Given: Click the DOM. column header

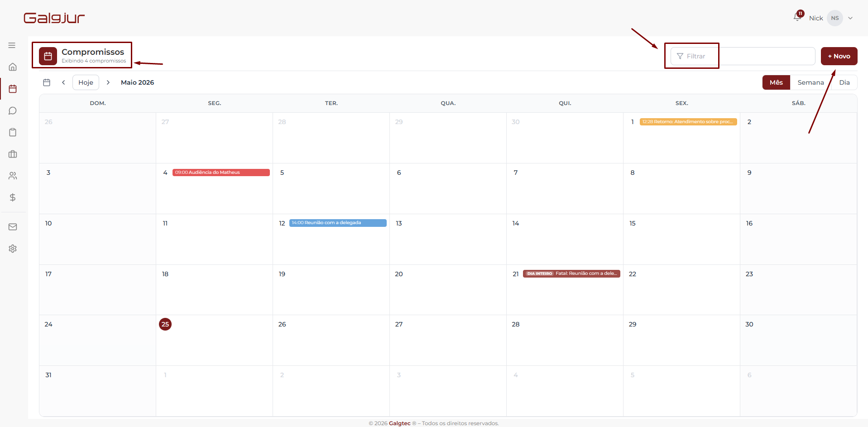Looking at the screenshot, I should pyautogui.click(x=98, y=103).
